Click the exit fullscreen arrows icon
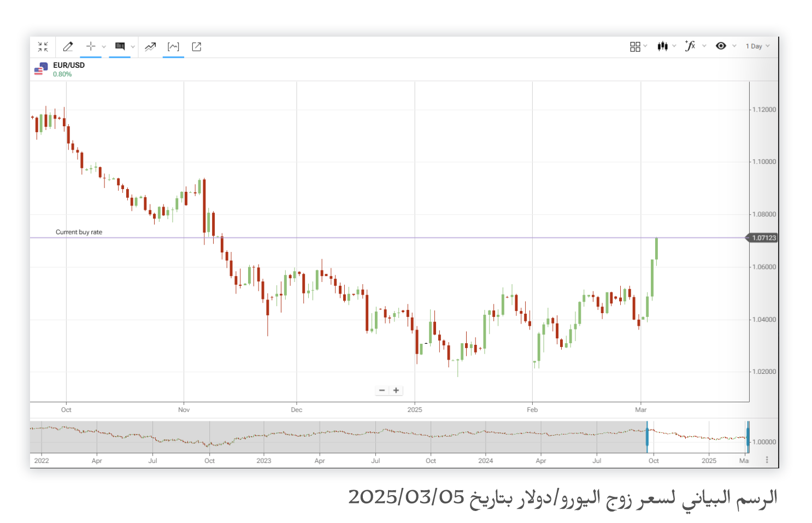The width and height of the screenshot is (812, 523). pos(43,47)
